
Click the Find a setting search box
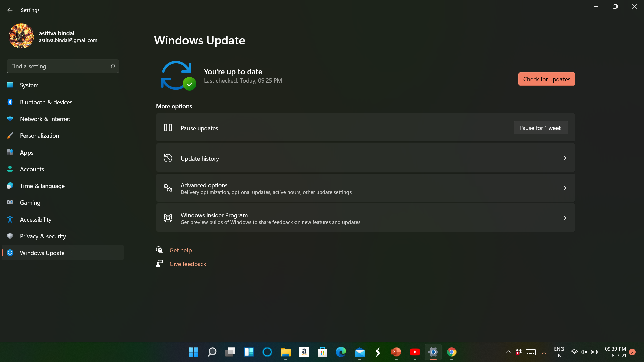pos(63,66)
